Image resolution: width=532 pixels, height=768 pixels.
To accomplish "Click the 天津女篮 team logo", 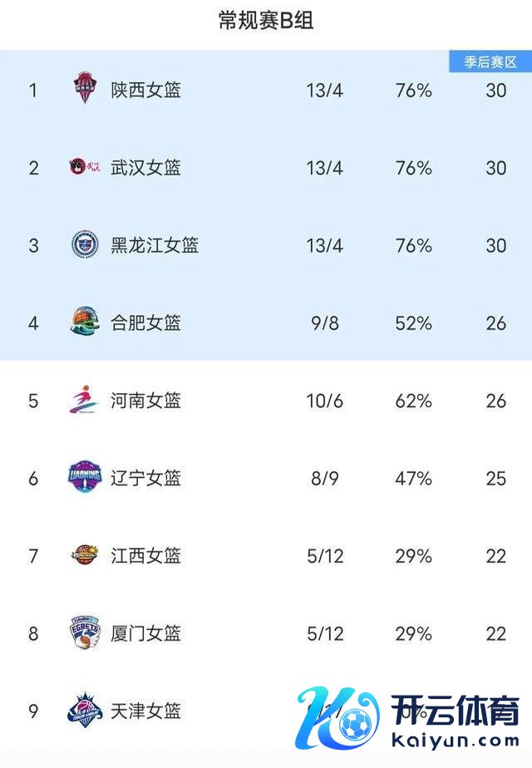I will tap(85, 711).
